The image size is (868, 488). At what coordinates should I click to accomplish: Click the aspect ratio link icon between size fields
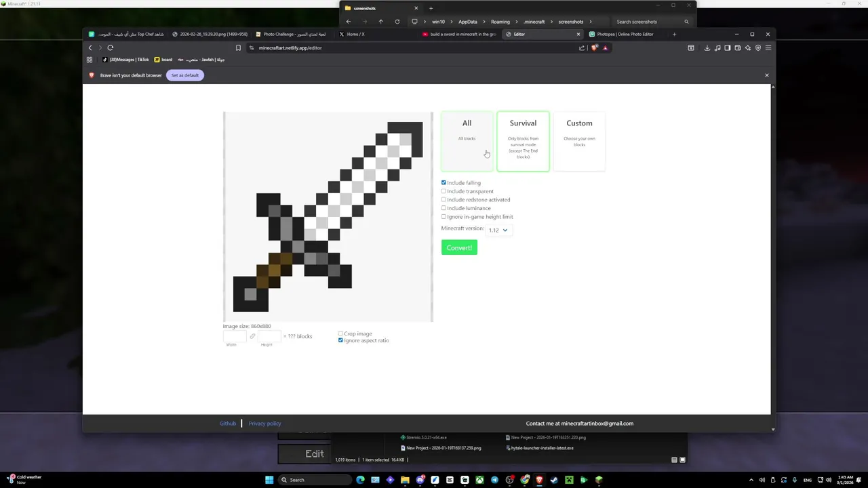coord(252,336)
